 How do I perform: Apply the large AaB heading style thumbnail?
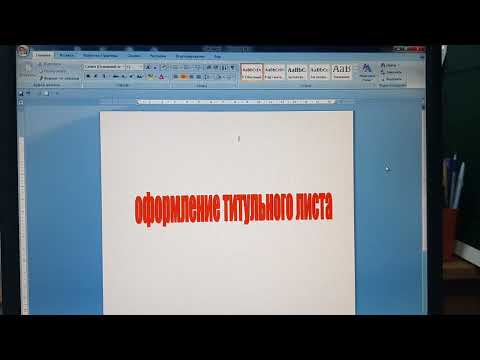coord(341,72)
